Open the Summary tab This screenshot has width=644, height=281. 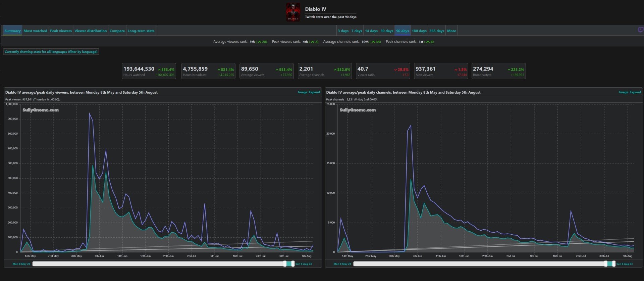coord(12,31)
